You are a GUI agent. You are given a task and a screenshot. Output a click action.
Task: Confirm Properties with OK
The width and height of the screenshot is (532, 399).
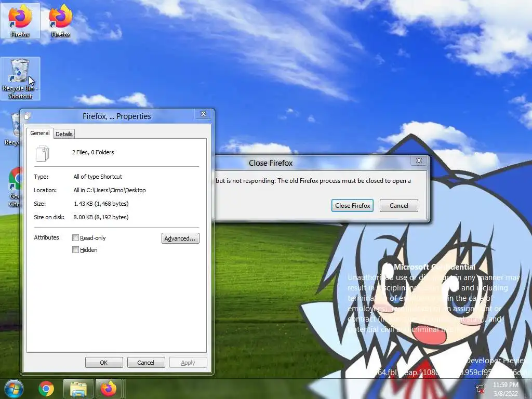[104, 362]
